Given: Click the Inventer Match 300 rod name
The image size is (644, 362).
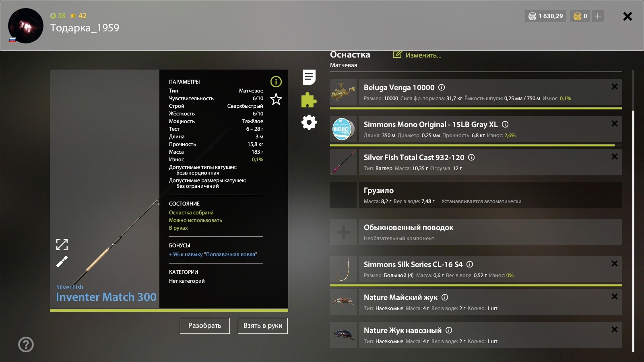Looking at the screenshot, I should tap(106, 297).
